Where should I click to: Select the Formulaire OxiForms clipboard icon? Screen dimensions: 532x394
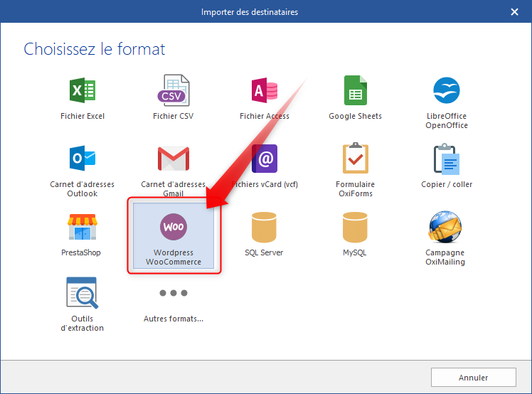(355, 158)
